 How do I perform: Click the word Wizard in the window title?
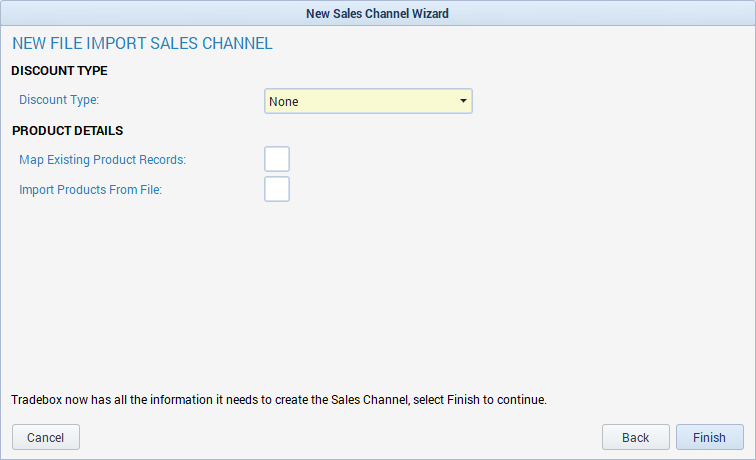[430, 14]
